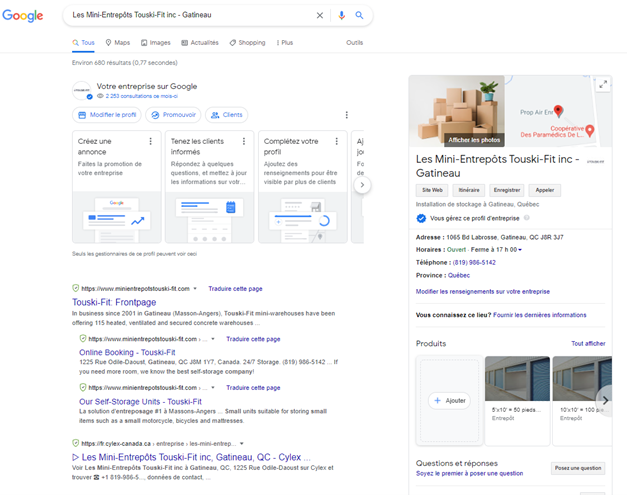The width and height of the screenshot is (627, 495).
Task: Select the Shopping search tab
Action: 247,43
